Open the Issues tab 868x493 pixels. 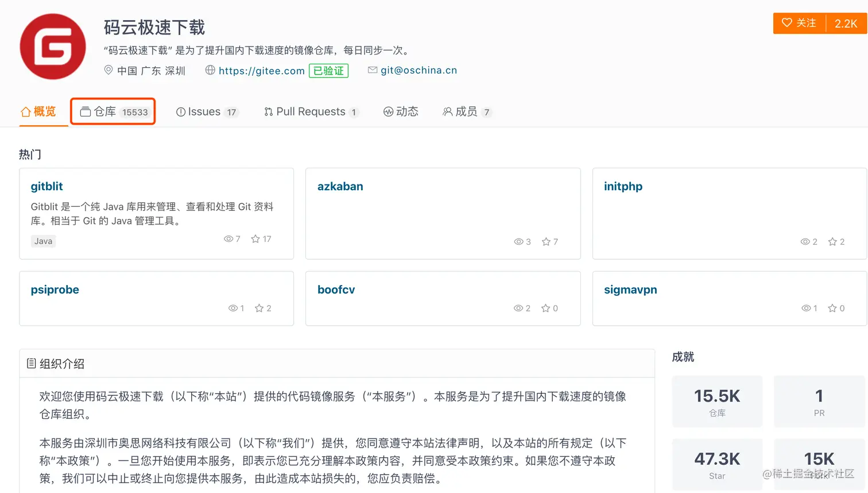(x=206, y=112)
